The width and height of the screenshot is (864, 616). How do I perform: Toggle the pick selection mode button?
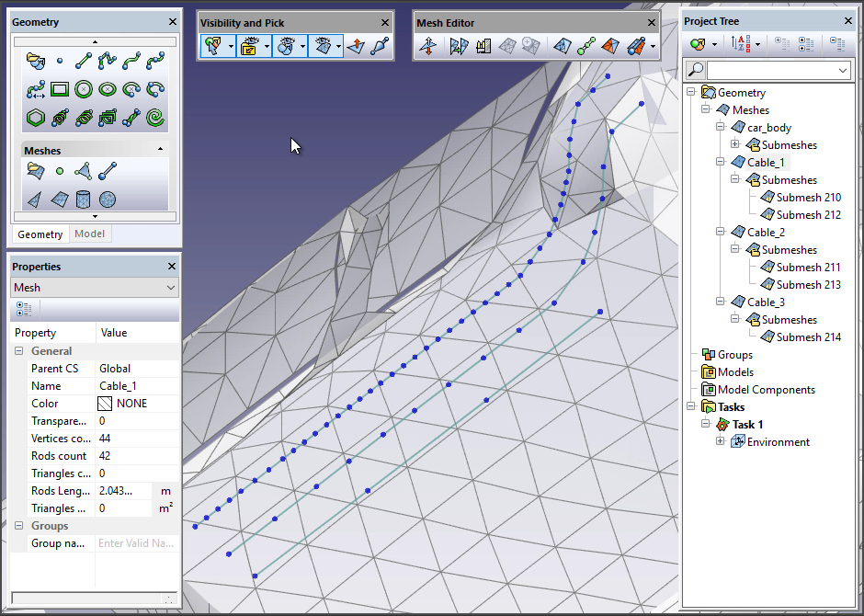(212, 46)
